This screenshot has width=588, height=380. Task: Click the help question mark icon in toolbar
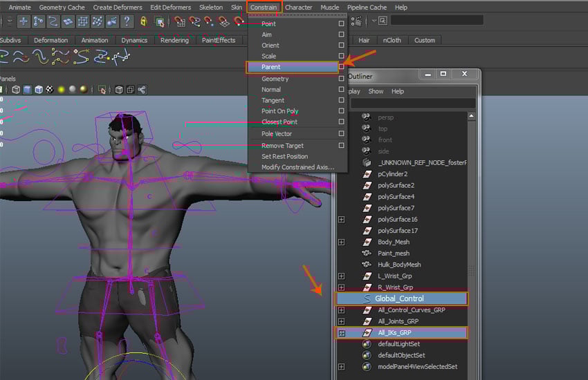127,21
